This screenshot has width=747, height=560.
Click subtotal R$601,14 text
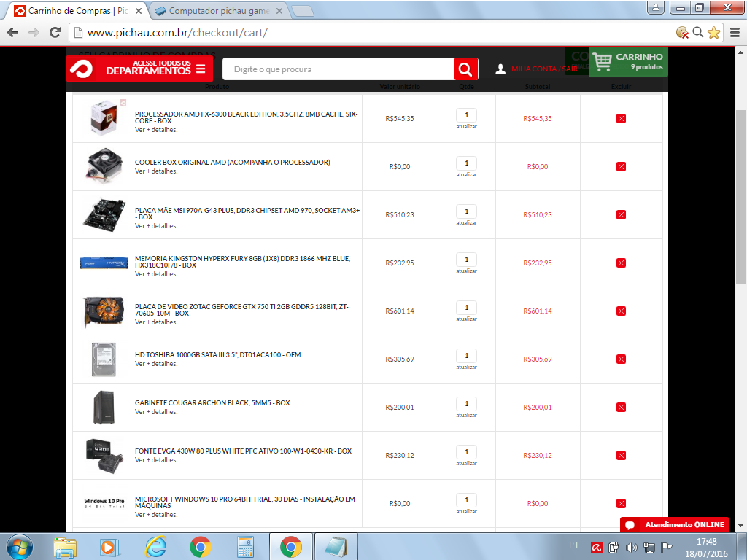click(x=537, y=311)
